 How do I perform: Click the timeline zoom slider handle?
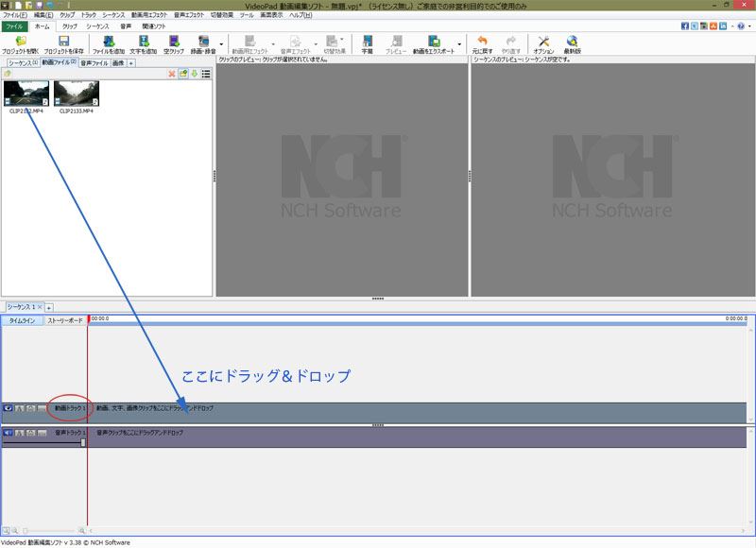pyautogui.click(x=26, y=531)
